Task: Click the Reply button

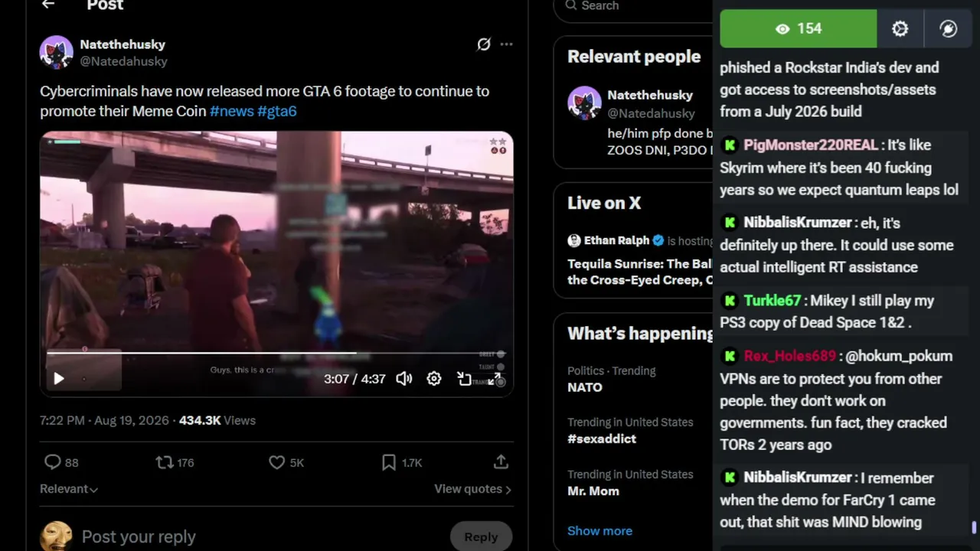Action: 481,536
